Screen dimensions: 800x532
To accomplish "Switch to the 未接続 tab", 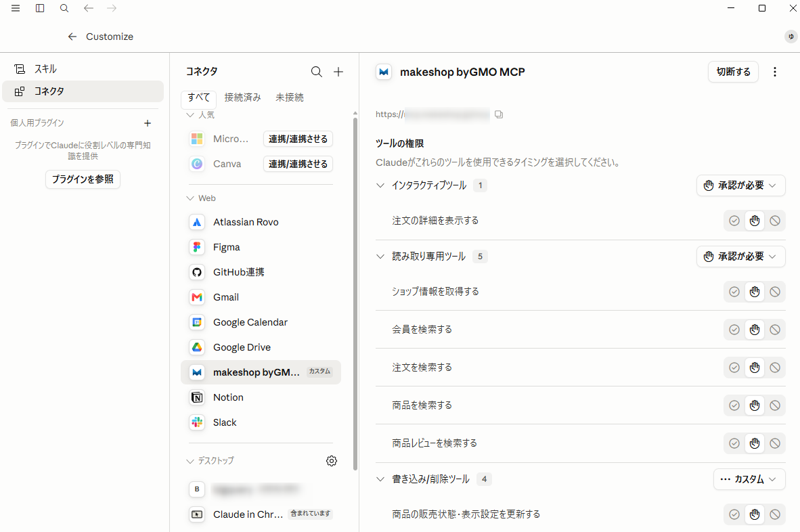I will pos(289,97).
